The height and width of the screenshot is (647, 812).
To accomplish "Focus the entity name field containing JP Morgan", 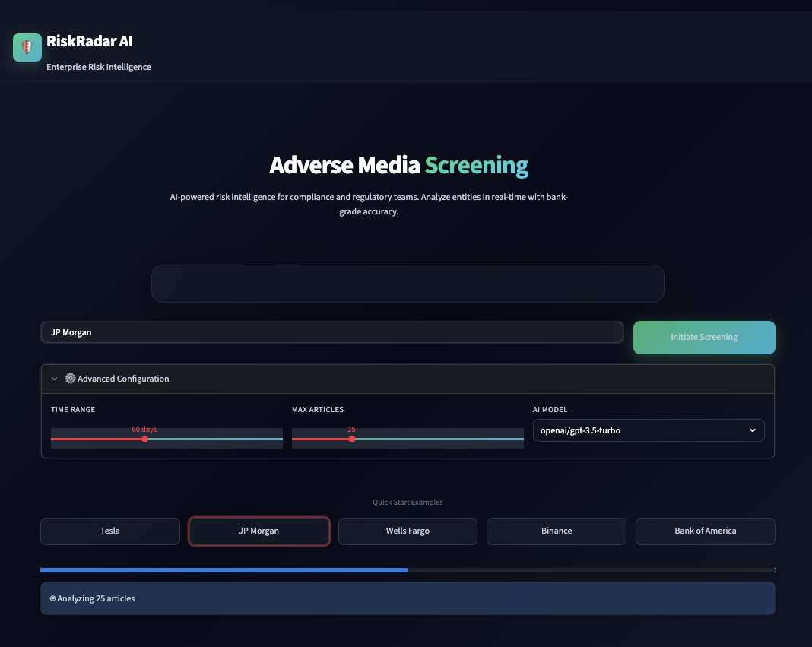I will 332,332.
